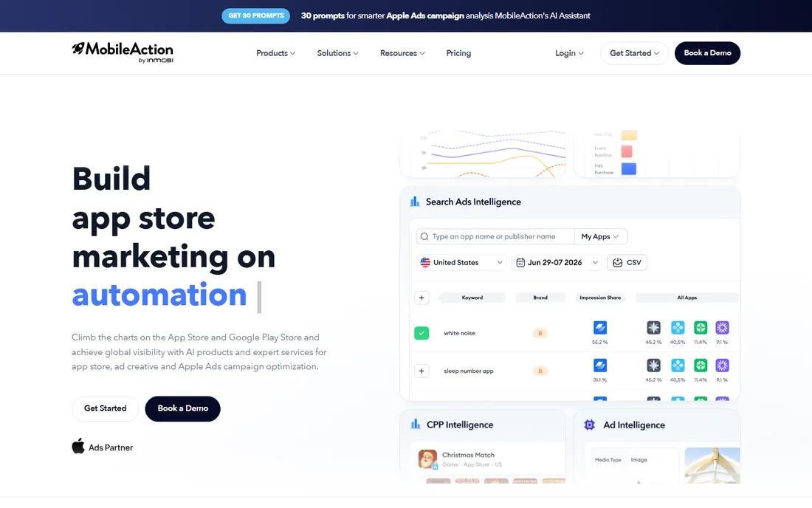The image size is (812, 508).
Task: Uncheck the white noise keyword checkbox
Action: click(x=422, y=333)
